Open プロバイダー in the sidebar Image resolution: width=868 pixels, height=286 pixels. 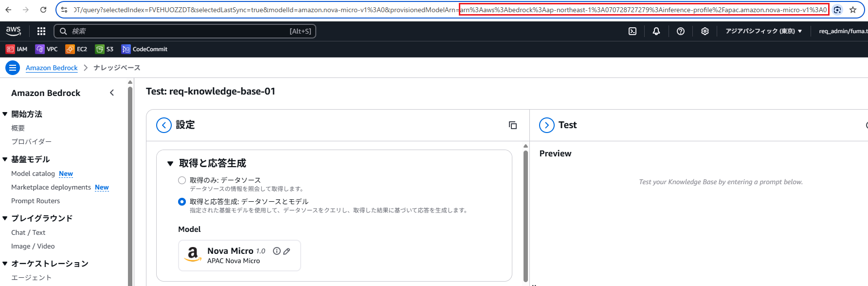[x=32, y=142]
